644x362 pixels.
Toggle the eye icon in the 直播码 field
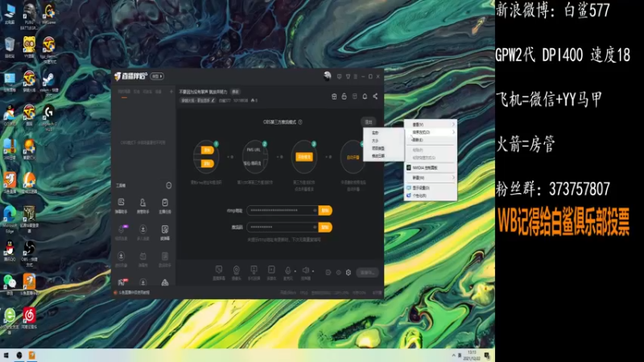(x=315, y=227)
